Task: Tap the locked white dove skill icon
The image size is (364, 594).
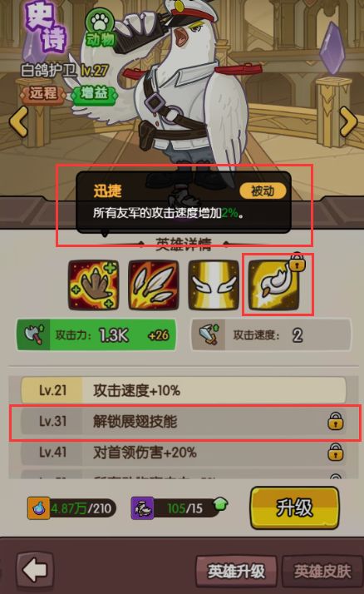Action: coord(274,285)
